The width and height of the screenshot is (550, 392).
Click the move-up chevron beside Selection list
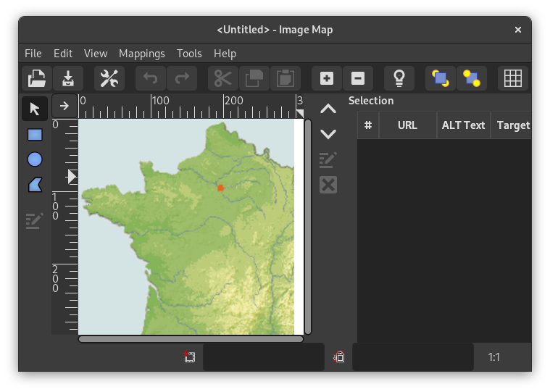[x=328, y=109]
